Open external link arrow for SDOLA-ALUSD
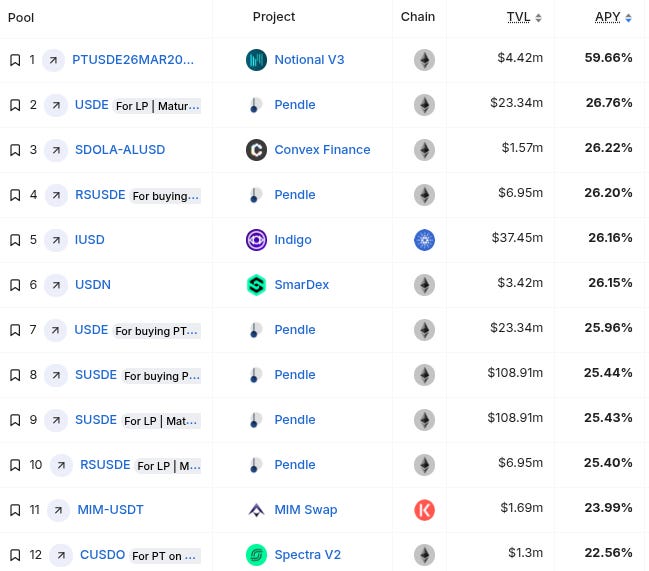Screen dimensions: 649x571 [56, 150]
